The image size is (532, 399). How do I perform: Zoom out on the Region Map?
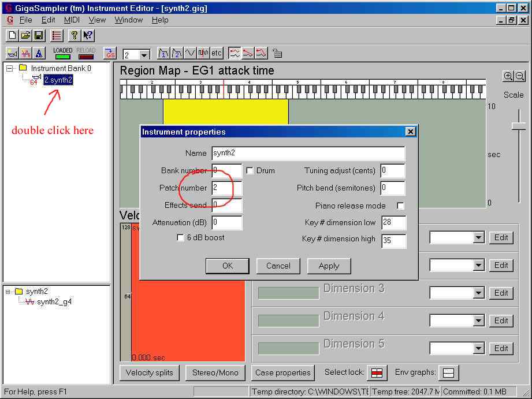coord(519,76)
